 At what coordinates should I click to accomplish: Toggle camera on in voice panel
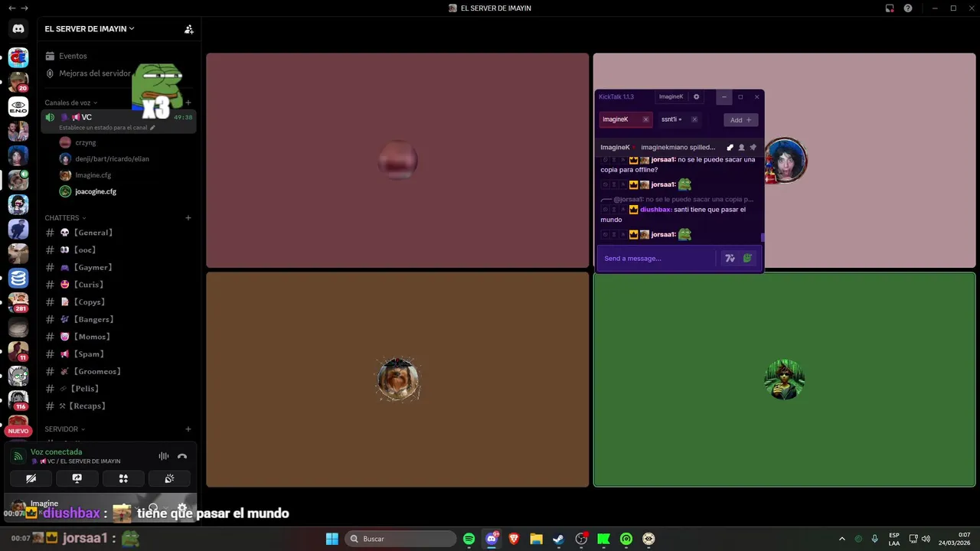[x=31, y=478]
